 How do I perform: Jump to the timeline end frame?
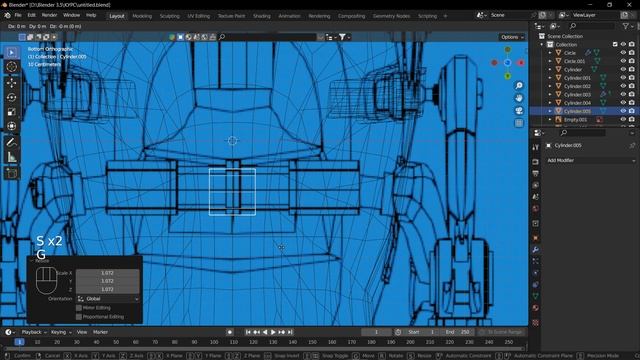tap(290, 332)
